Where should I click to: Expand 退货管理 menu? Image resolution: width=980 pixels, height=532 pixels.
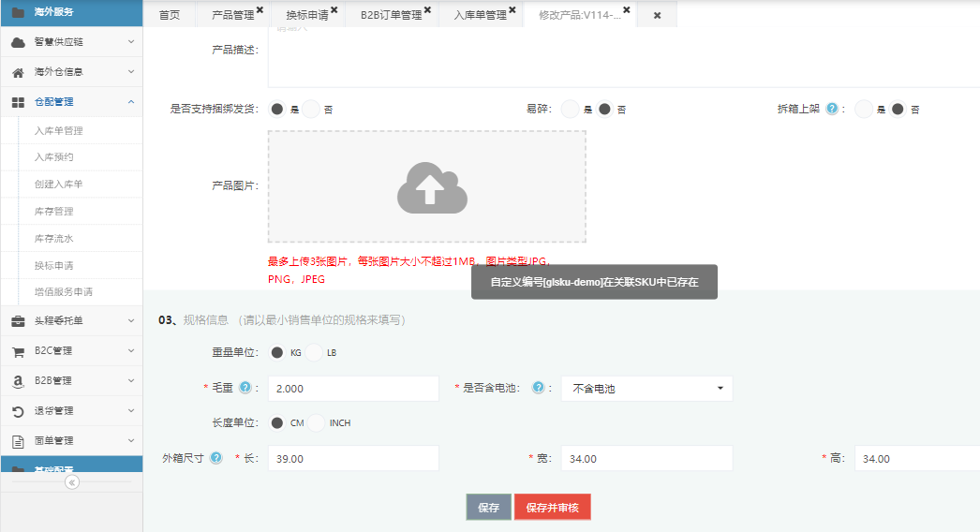[x=131, y=411]
